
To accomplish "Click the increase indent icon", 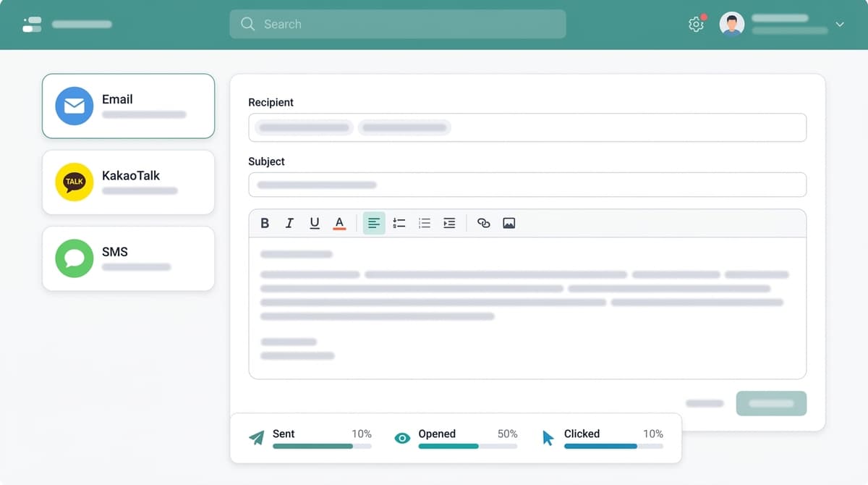I will point(449,223).
